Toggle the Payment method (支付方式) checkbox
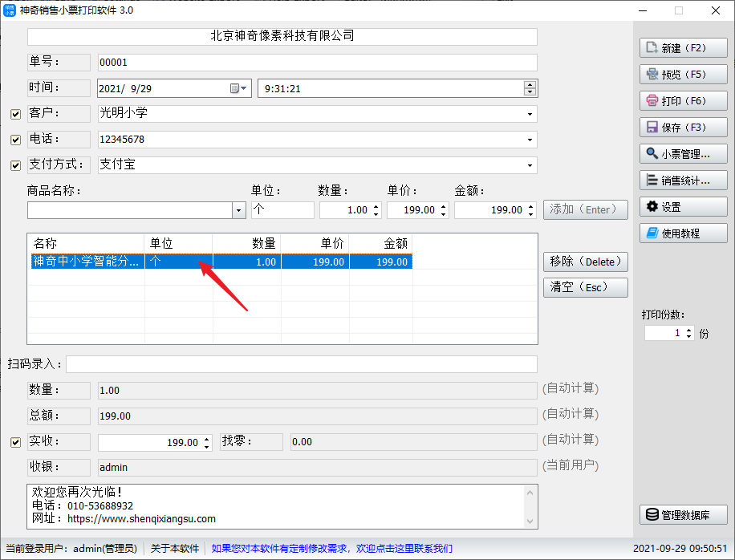Image resolution: width=735 pixels, height=560 pixels. (15, 165)
